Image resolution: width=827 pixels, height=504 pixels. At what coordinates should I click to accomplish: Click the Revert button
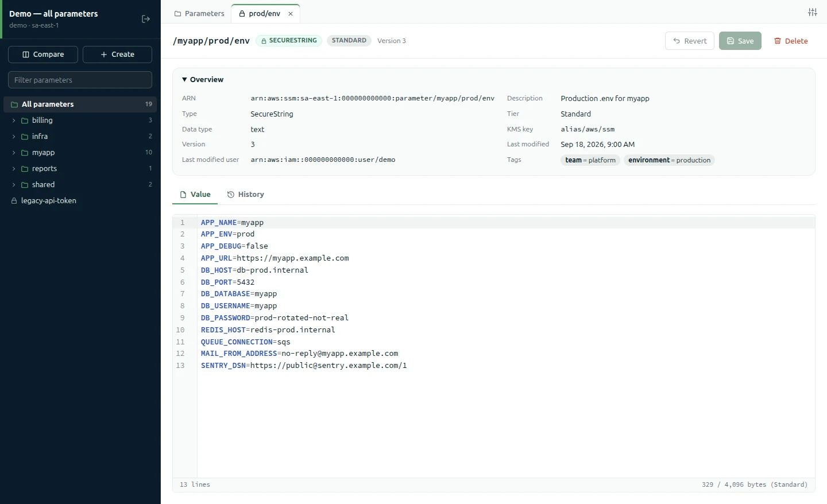690,41
